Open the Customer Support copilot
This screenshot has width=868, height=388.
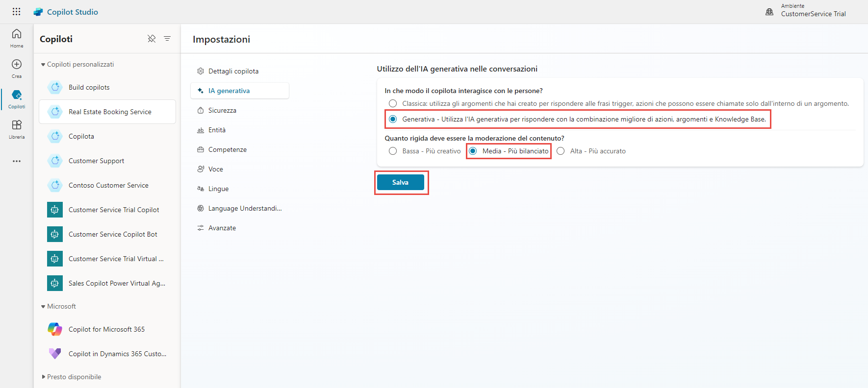tap(107, 161)
